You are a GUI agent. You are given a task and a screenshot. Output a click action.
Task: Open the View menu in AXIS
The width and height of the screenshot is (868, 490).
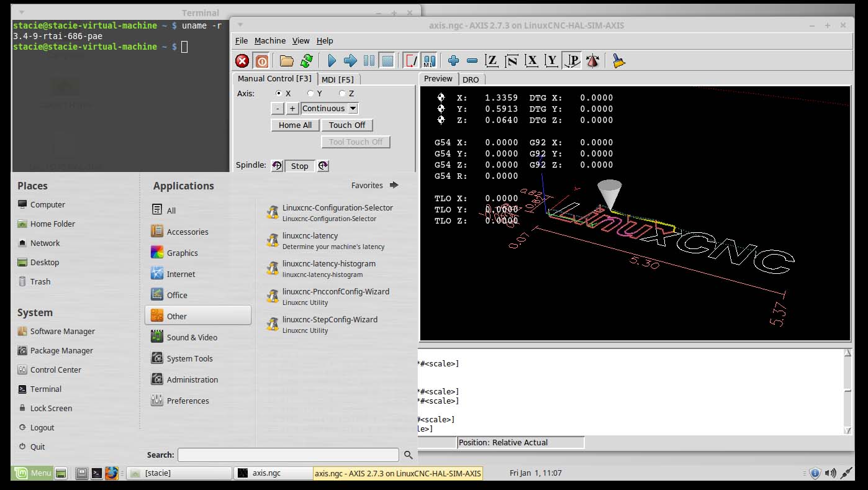coord(301,41)
